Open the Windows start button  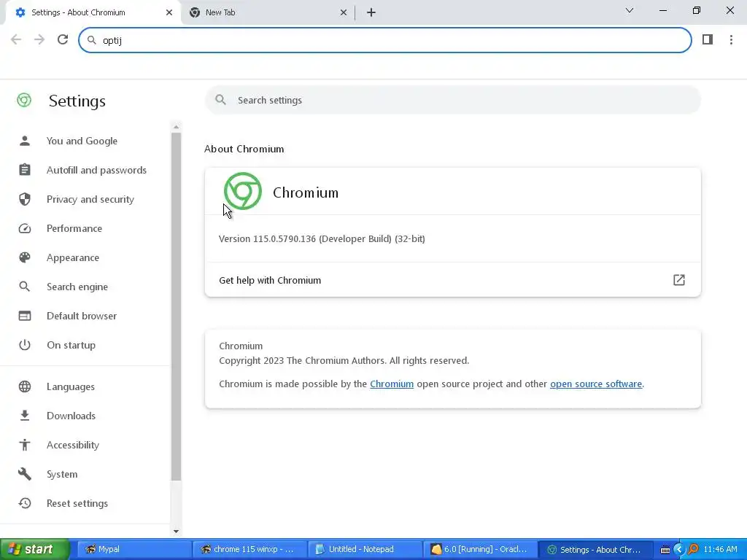click(34, 549)
